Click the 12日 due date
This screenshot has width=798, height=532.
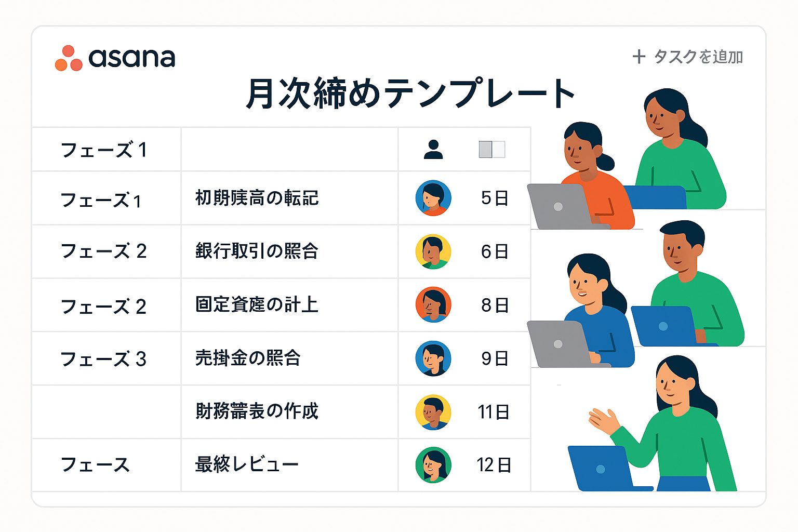tap(494, 465)
